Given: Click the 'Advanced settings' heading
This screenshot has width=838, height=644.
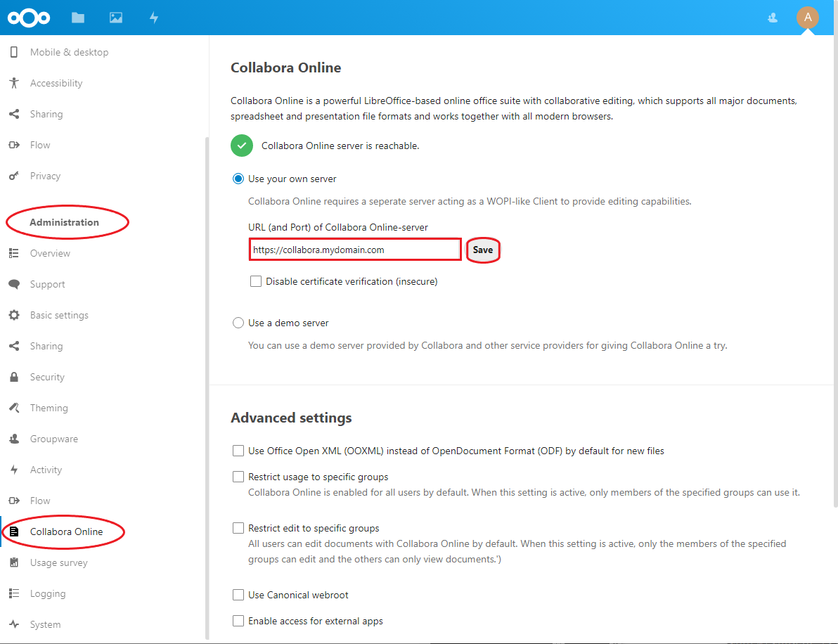Looking at the screenshot, I should pos(291,418).
